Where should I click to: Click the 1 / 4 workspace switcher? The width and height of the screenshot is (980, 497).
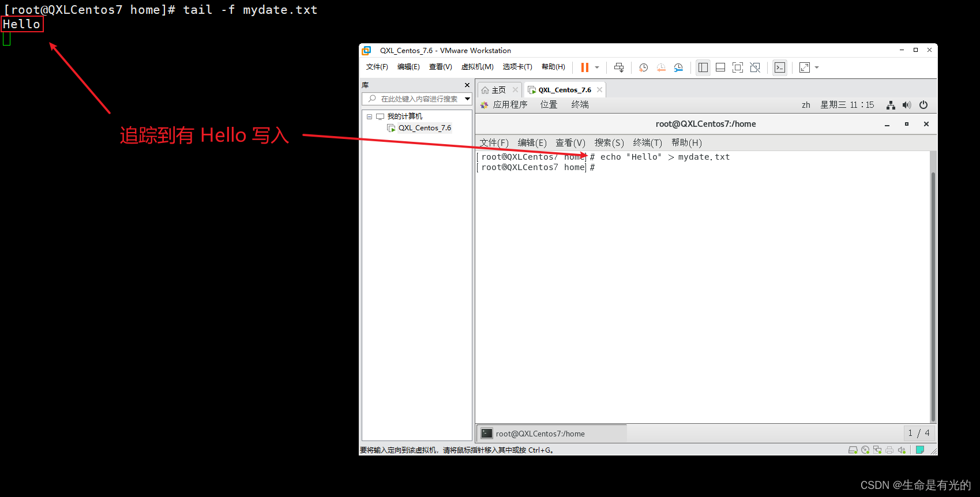pyautogui.click(x=919, y=433)
